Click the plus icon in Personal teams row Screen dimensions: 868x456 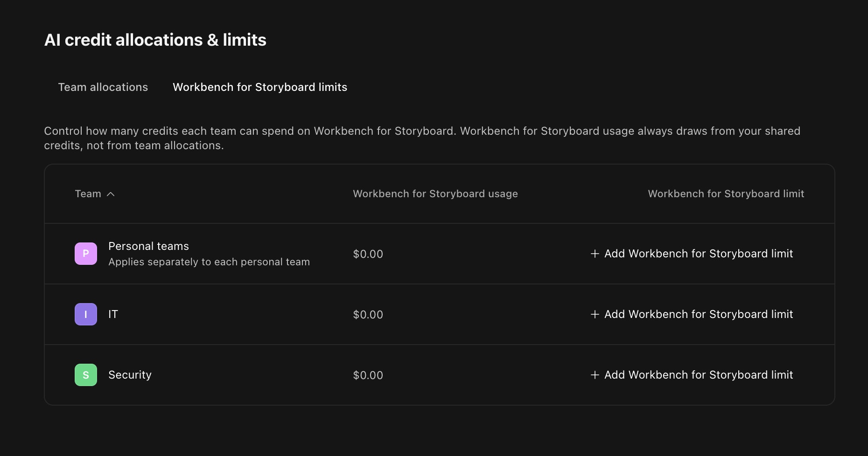click(595, 254)
